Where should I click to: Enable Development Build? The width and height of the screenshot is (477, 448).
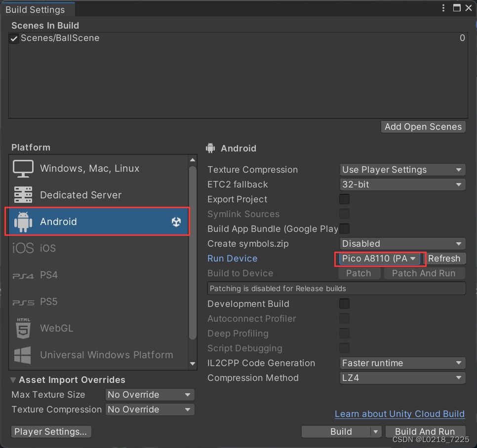pos(344,304)
